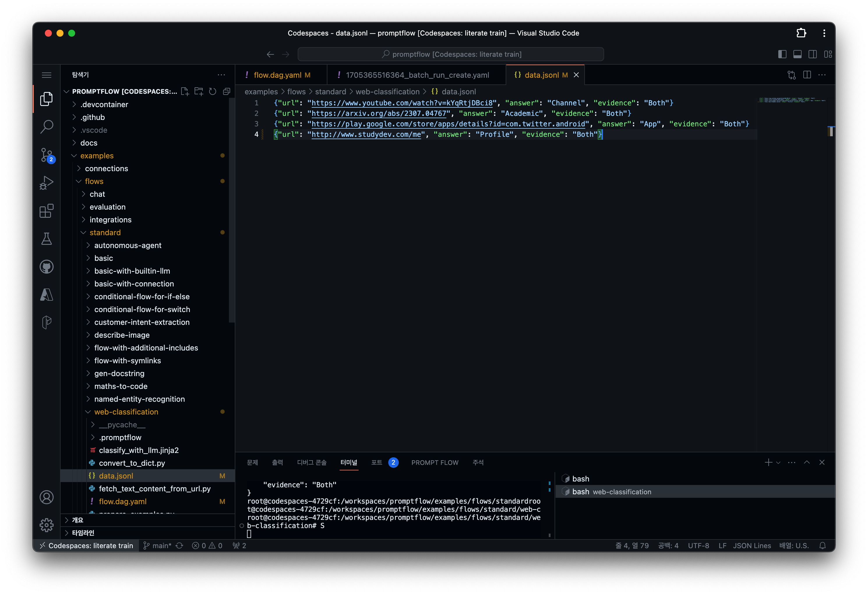Open the extensions puzzle icon in title bar
The width and height of the screenshot is (868, 595).
801,33
